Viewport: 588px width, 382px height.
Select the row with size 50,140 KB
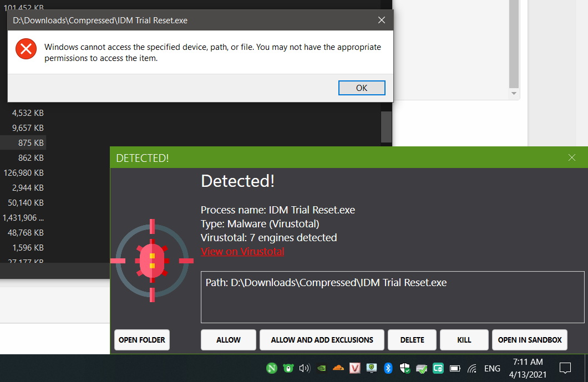coord(23,203)
